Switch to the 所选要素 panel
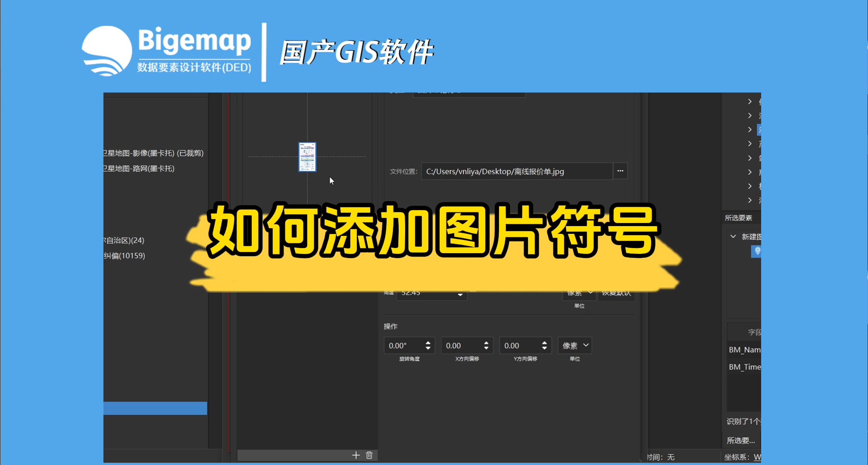This screenshot has width=868, height=465. (738, 217)
